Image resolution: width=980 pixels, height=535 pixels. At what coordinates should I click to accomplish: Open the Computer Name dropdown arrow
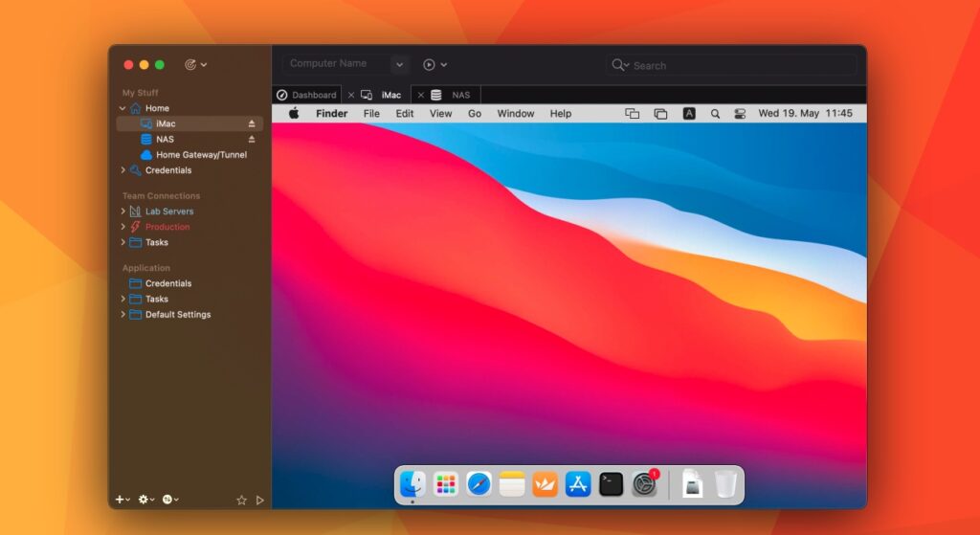[399, 64]
